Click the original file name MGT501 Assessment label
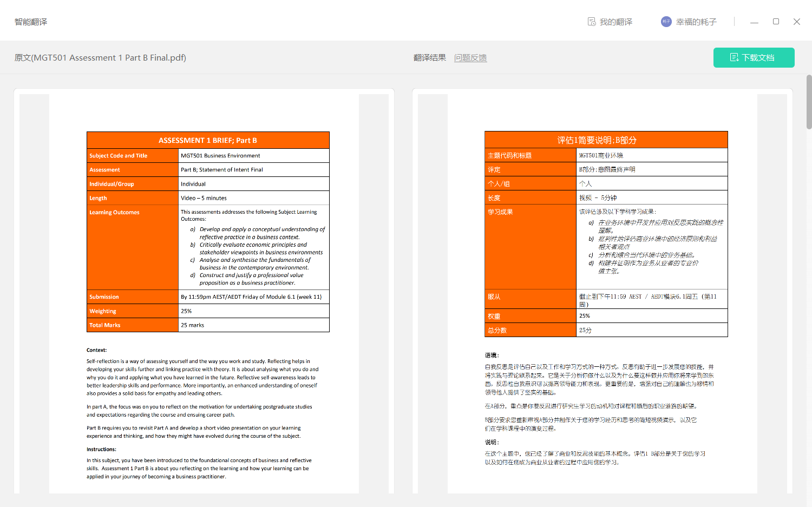The image size is (812, 507). (100, 57)
